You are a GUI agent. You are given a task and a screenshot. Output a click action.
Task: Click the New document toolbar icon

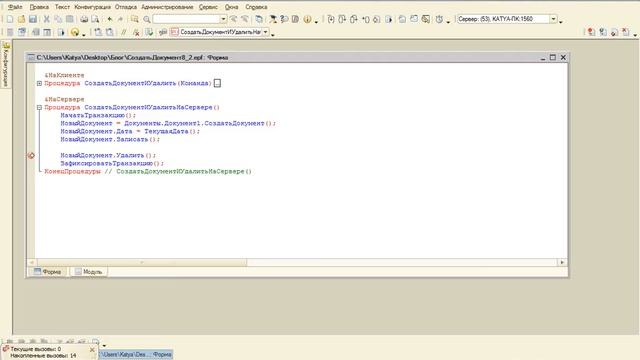[x=10, y=19]
